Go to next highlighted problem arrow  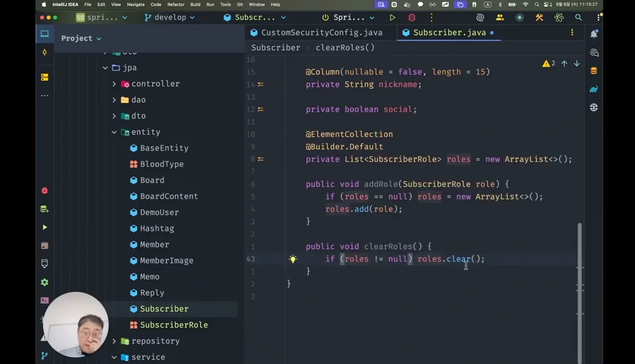576,64
